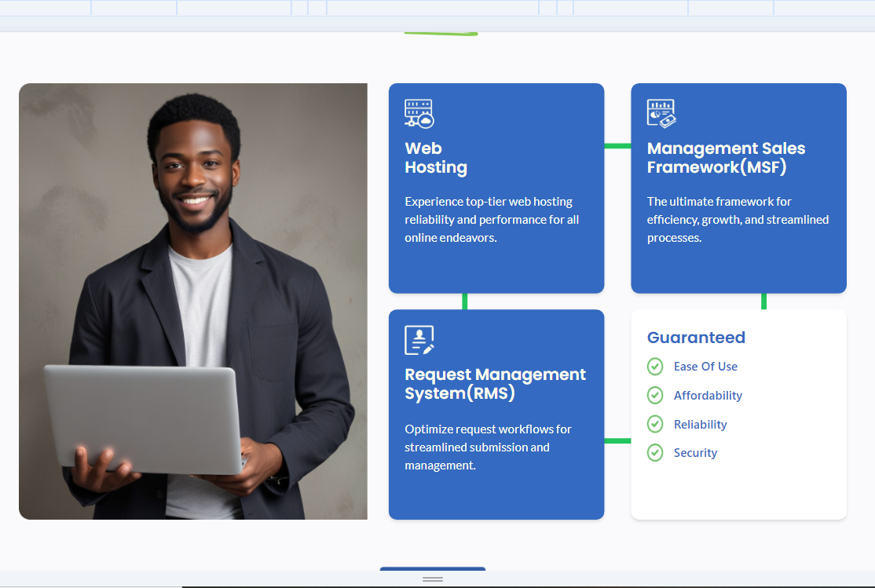Open the Web Hosting heading
The height and width of the screenshot is (588, 875).
pos(436,158)
